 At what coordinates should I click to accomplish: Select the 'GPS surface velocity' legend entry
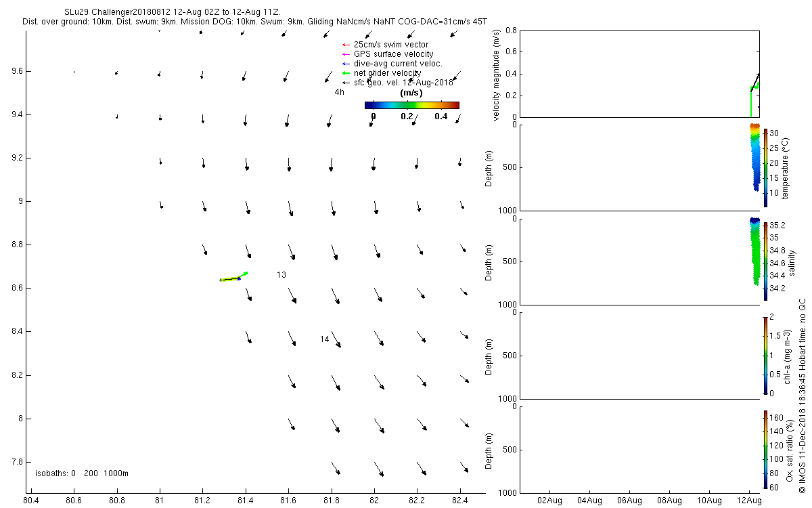394,54
